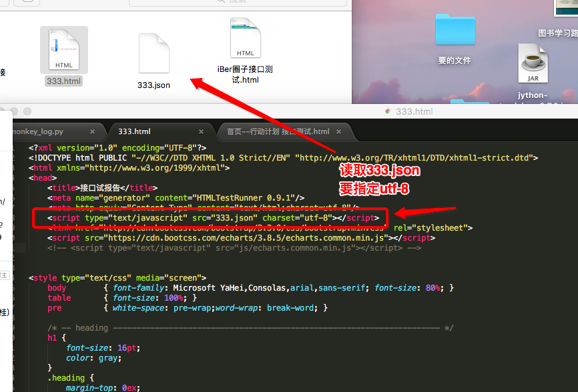This screenshot has height=392, width=578.
Task: Click the 图书学习路 desktop item label
Action: (x=558, y=33)
